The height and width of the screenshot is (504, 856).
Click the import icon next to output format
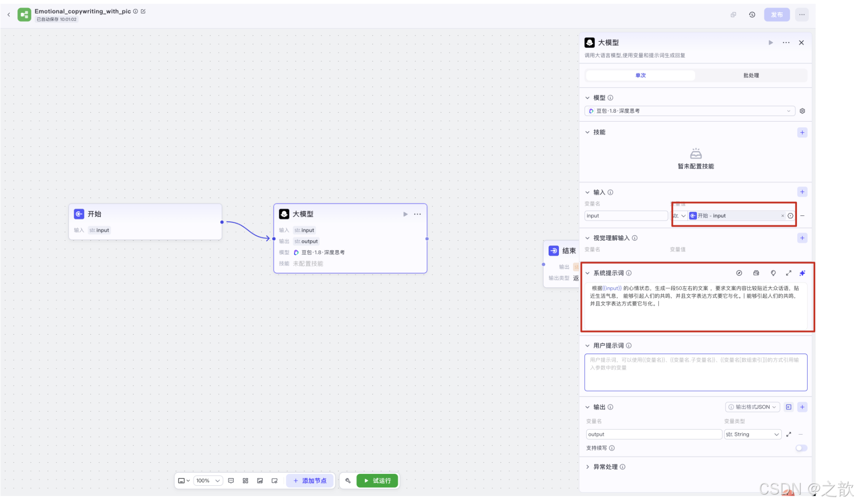coord(788,407)
